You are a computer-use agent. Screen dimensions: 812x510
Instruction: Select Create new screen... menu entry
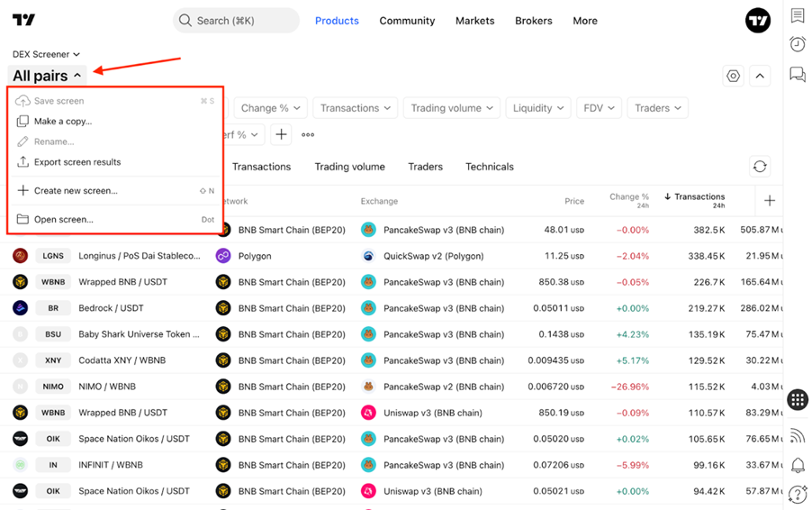click(115, 191)
